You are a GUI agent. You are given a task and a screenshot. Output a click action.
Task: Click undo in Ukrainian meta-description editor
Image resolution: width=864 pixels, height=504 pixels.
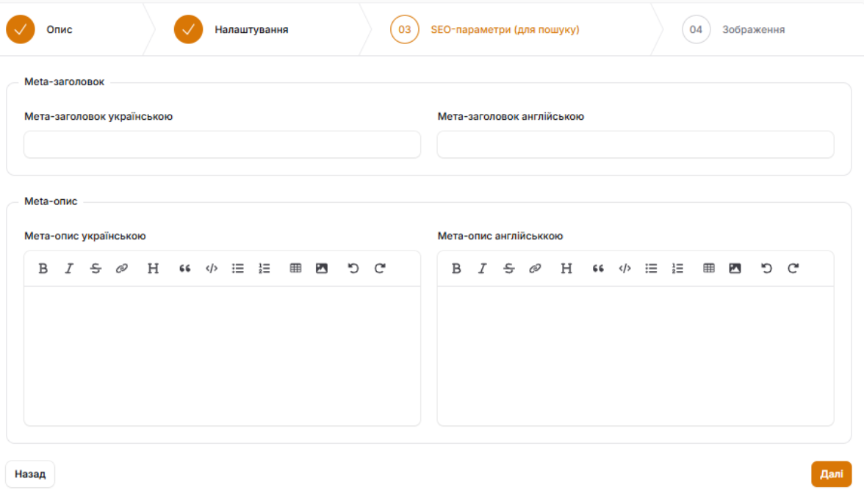pyautogui.click(x=353, y=269)
